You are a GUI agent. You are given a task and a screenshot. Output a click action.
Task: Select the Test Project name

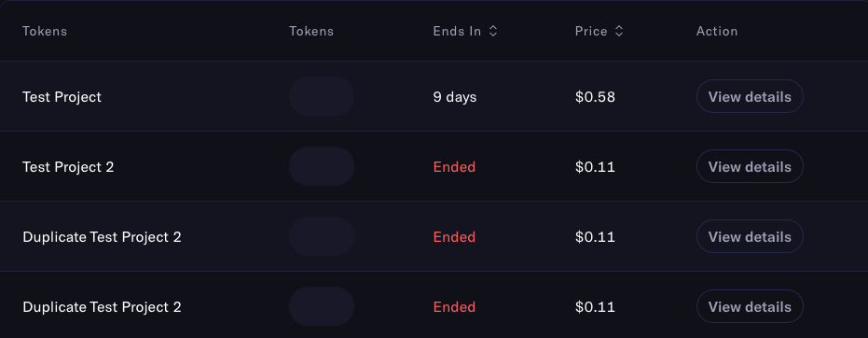pos(62,97)
